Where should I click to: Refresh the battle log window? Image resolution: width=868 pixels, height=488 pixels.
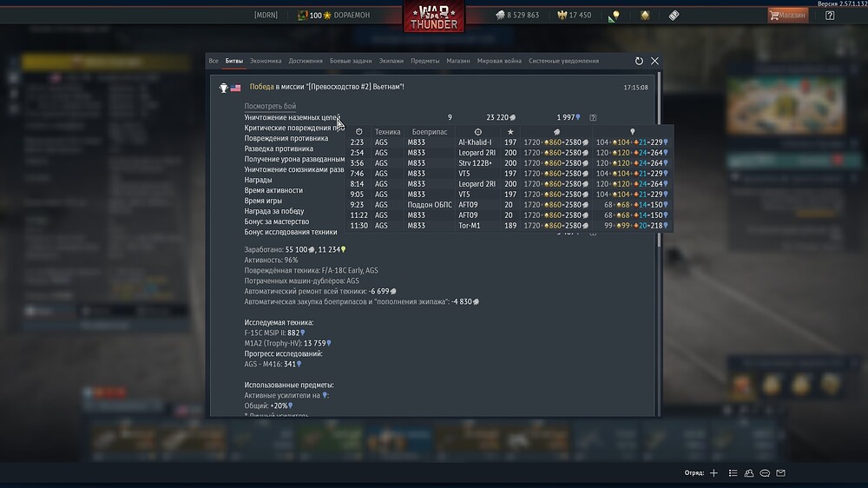click(x=639, y=61)
